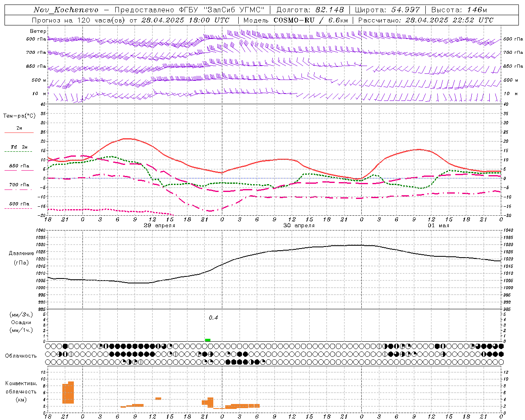Select the 'Предоставлено ФГБУ "ЗапСиб УГМС"' text
The image size is (525, 420).
[189, 10]
